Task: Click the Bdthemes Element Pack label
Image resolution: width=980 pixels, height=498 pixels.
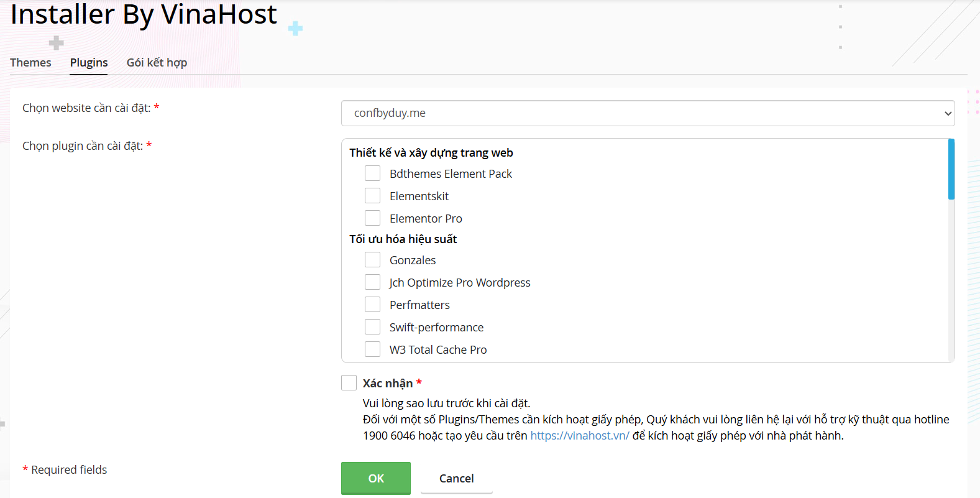Action: tap(451, 174)
